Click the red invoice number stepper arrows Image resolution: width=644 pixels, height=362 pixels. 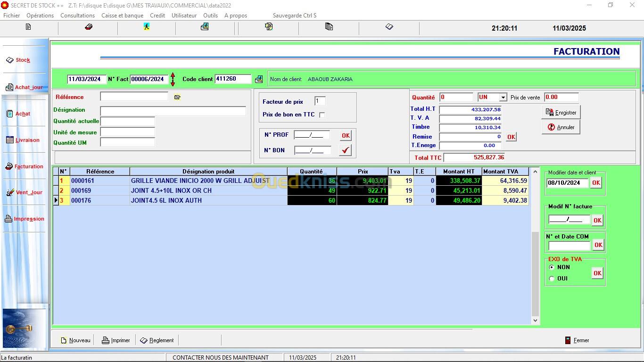[x=173, y=79]
